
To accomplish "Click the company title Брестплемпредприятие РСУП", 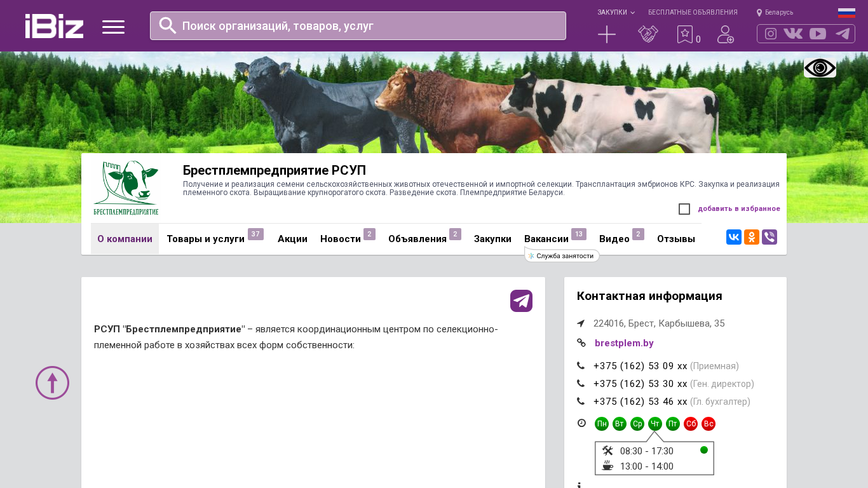I will click(275, 170).
